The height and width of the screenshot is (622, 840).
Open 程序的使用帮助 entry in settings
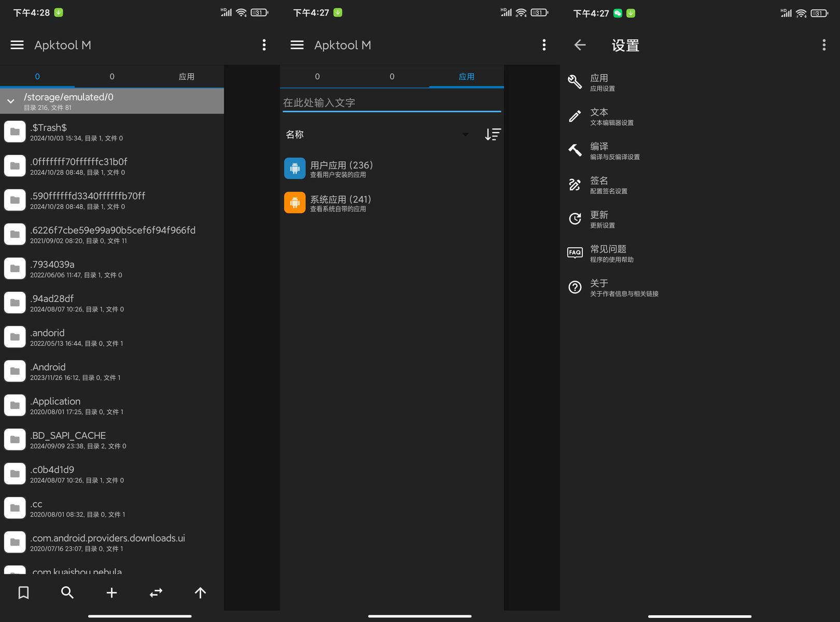point(700,253)
